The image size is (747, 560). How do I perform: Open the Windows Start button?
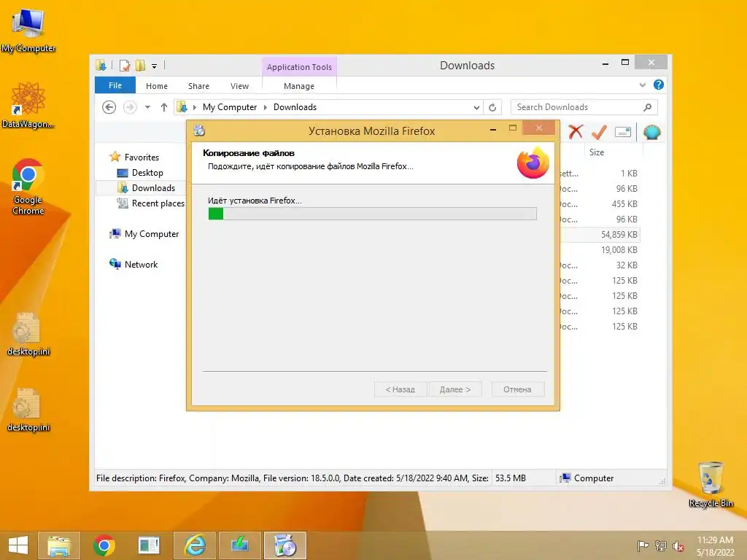[x=18, y=545]
